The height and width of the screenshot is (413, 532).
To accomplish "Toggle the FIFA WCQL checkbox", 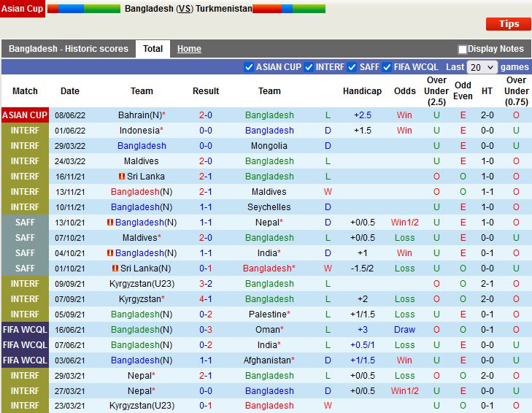I will pos(388,67).
